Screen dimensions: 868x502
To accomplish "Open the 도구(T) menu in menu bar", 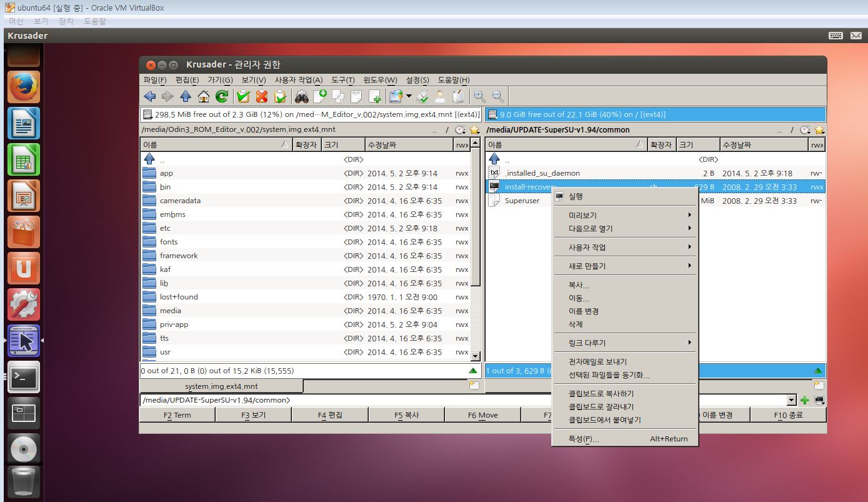I will 342,80.
